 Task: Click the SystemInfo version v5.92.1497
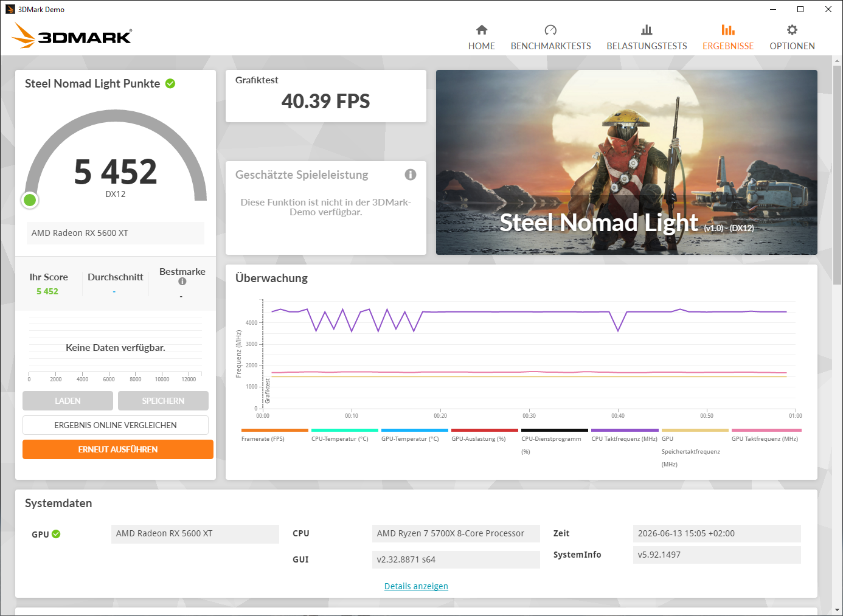coord(717,555)
